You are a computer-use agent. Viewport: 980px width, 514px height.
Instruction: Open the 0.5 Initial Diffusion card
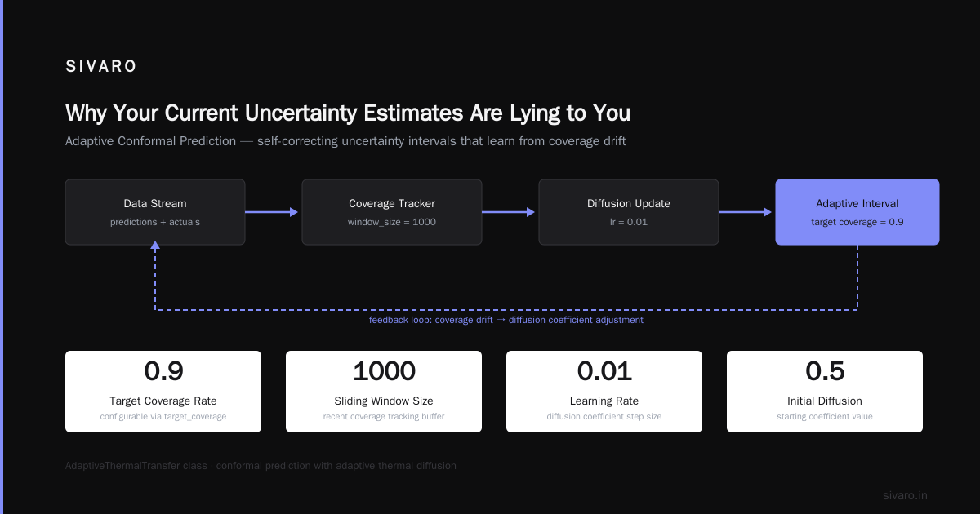click(x=825, y=392)
